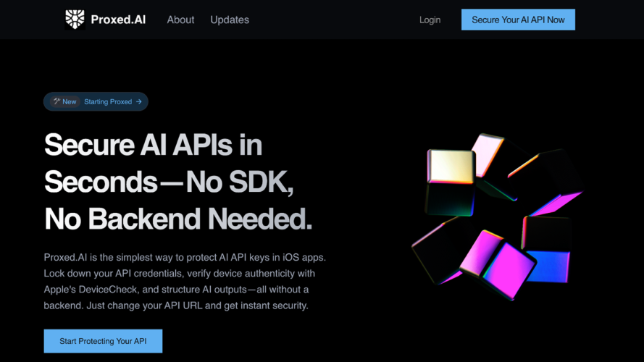Click Secure Your AI API Now button

pyautogui.click(x=518, y=20)
